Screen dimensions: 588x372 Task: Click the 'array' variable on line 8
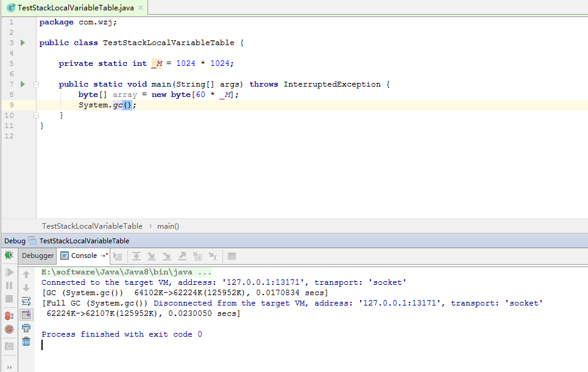pyautogui.click(x=125, y=95)
